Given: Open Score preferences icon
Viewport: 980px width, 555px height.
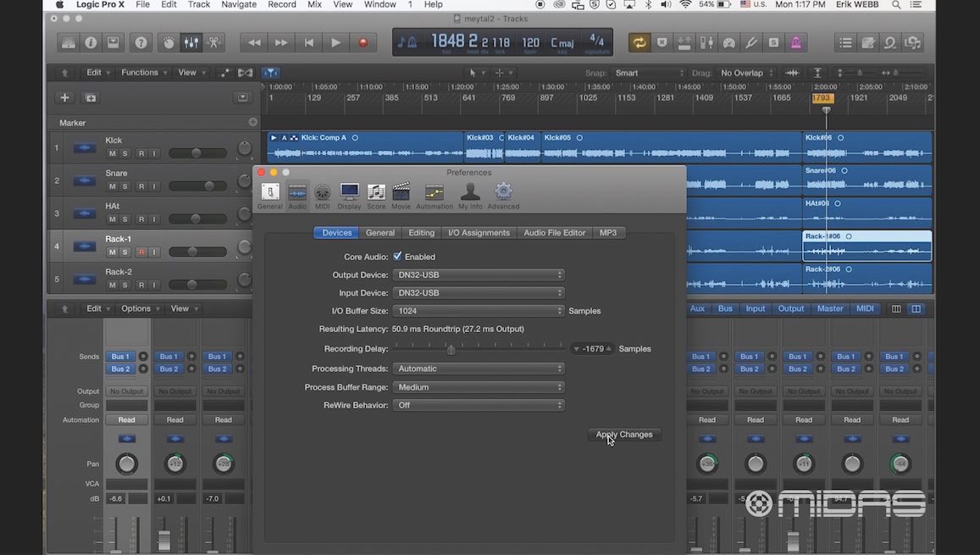Looking at the screenshot, I should pos(376,196).
